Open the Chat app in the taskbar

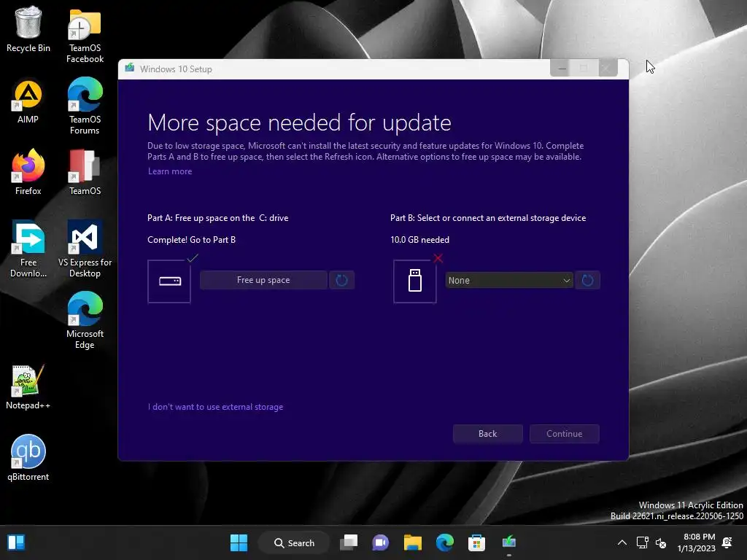click(381, 542)
